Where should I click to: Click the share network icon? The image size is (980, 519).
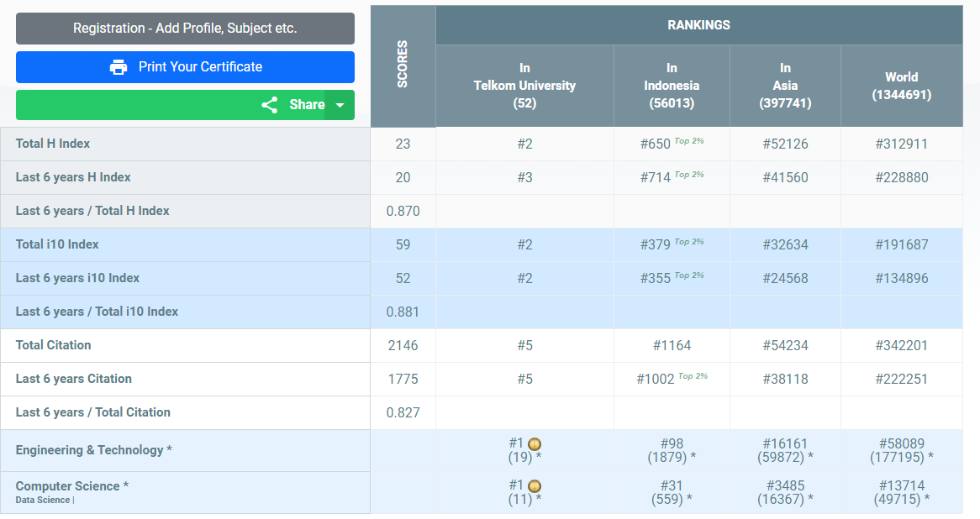tap(270, 105)
